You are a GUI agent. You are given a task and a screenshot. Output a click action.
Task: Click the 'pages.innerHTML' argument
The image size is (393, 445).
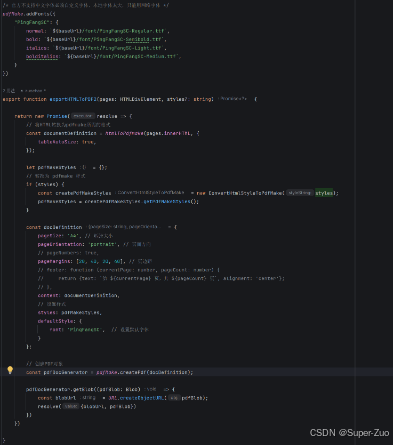[168, 133]
